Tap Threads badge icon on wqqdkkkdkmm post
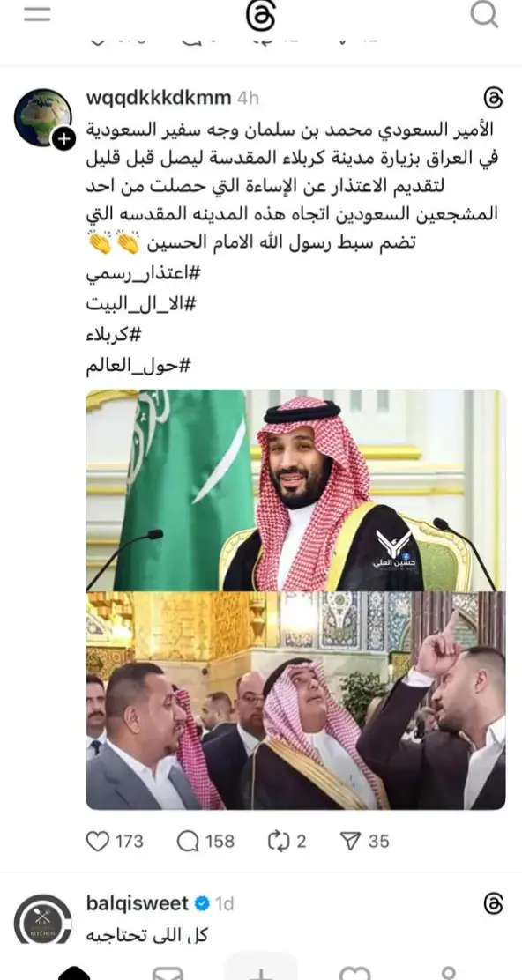 pos(494,98)
